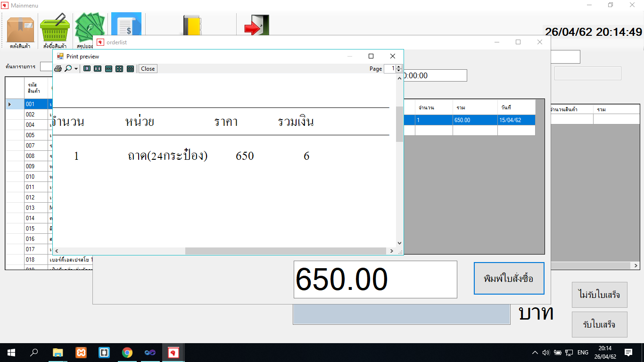
Task: Open File Explorer from the taskbar
Action: tap(58, 353)
